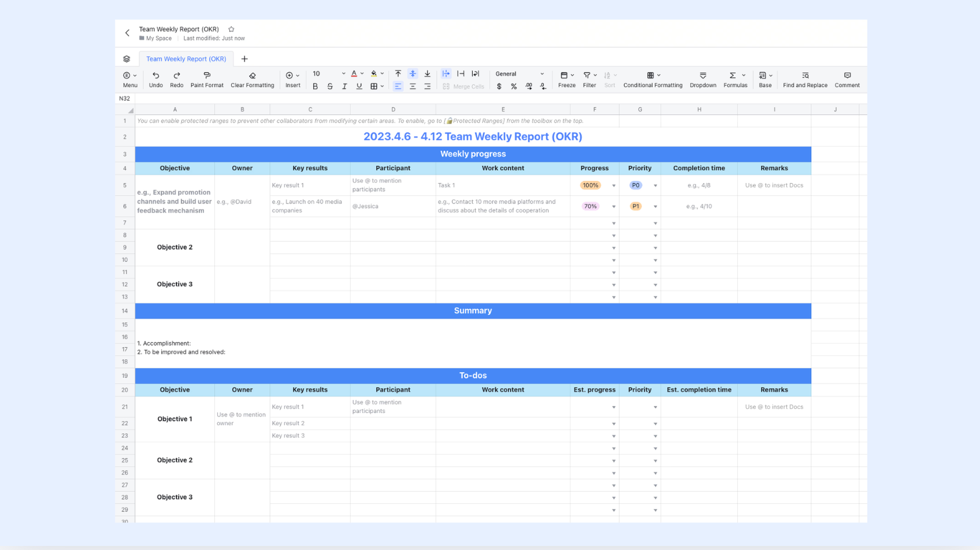Activate Paint Format tool

tap(207, 80)
